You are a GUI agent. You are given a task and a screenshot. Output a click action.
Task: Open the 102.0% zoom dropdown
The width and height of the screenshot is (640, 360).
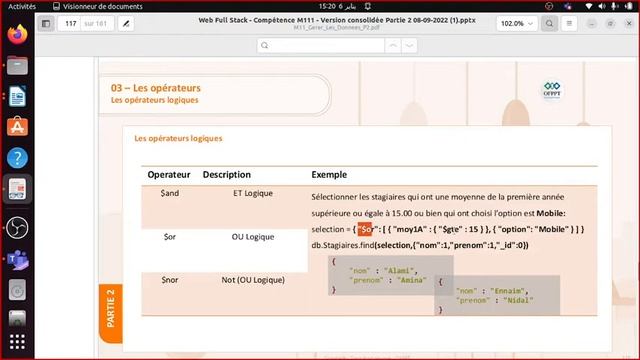click(517, 24)
